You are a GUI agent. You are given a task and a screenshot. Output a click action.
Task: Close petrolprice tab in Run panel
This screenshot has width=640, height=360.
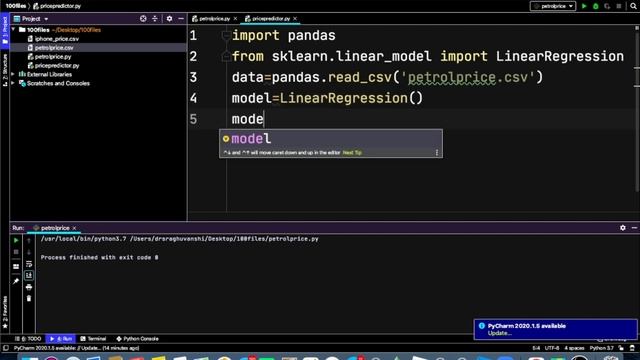[x=74, y=228]
